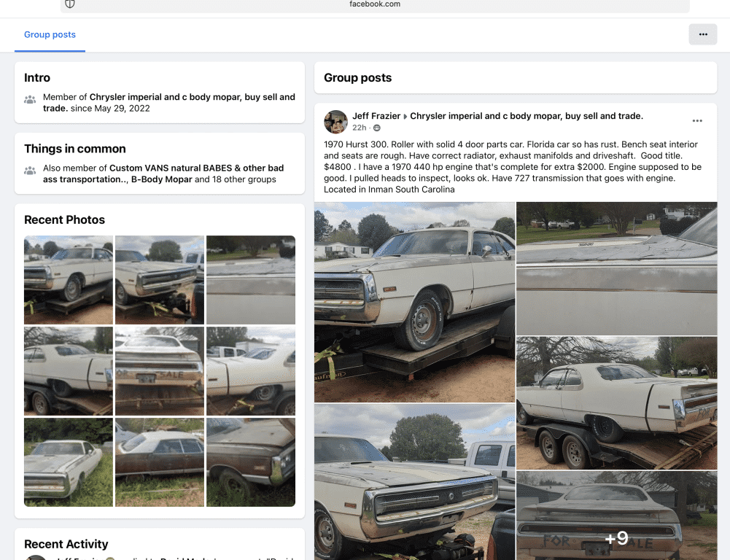Open the first Recent Photos thumbnail
The height and width of the screenshot is (560, 730).
69,280
